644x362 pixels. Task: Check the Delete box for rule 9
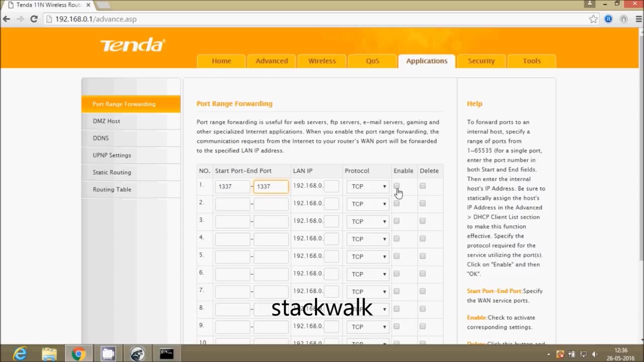click(x=423, y=326)
